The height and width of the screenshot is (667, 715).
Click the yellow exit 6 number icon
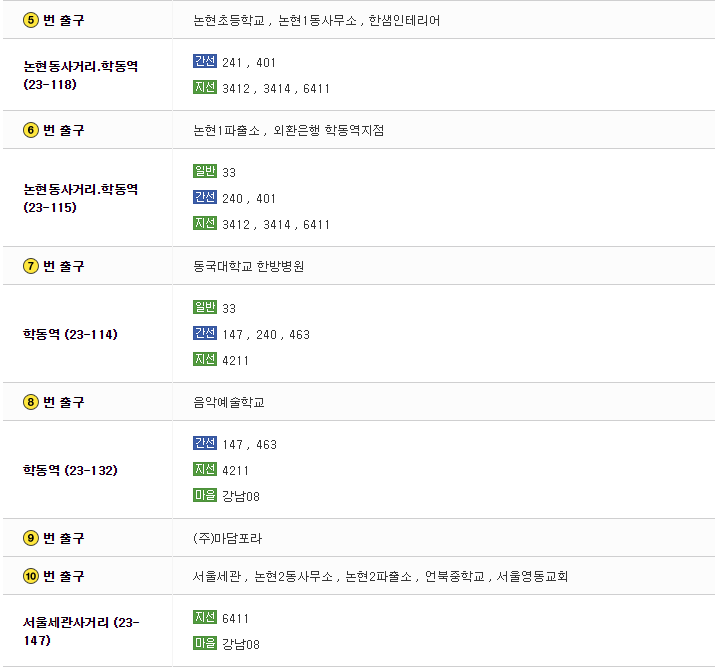(x=31, y=130)
